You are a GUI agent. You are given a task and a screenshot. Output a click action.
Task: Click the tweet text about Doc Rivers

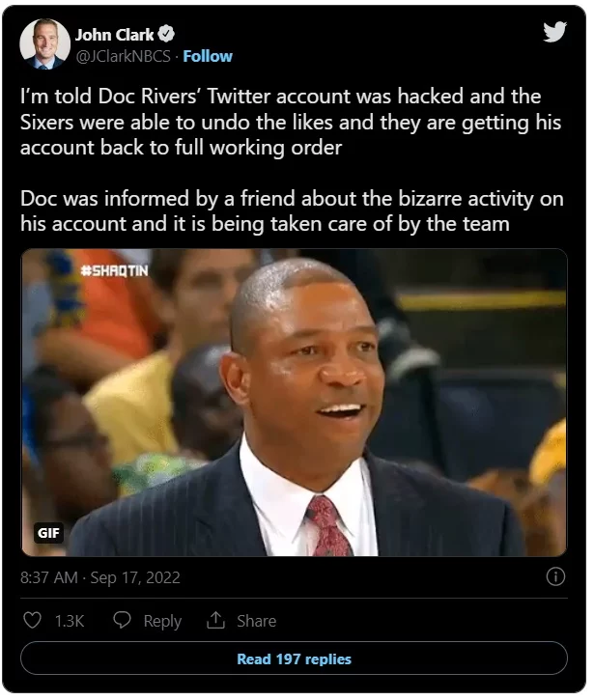click(291, 122)
